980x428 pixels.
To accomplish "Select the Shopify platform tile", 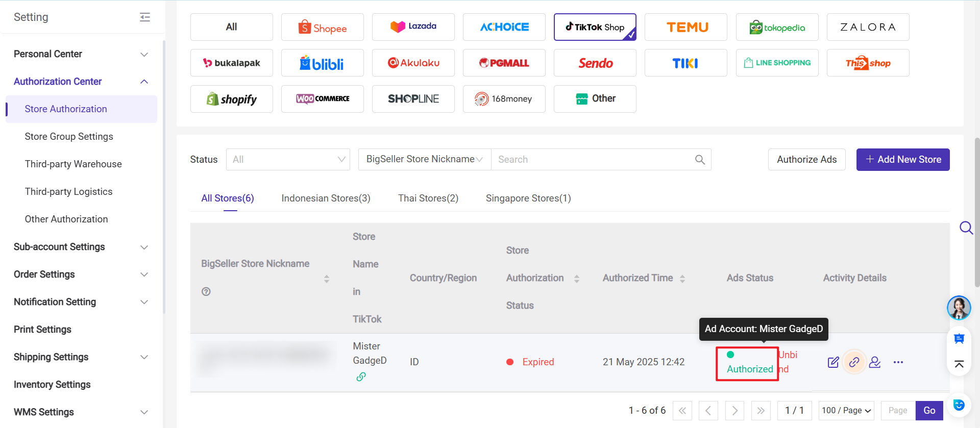I will pos(232,99).
